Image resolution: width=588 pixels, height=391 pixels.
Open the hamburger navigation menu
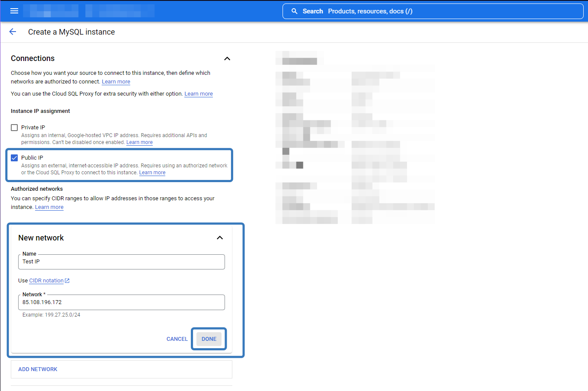[14, 11]
